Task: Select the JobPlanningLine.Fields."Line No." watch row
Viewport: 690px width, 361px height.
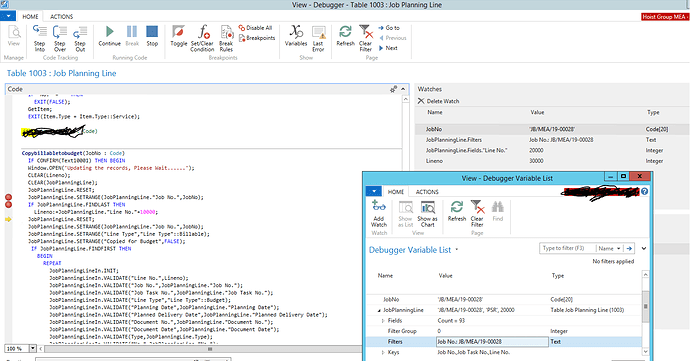Action: pyautogui.click(x=552, y=151)
